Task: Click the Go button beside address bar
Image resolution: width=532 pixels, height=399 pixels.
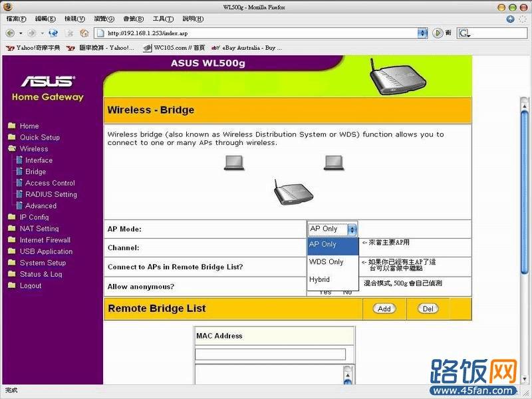Action: click(x=438, y=33)
